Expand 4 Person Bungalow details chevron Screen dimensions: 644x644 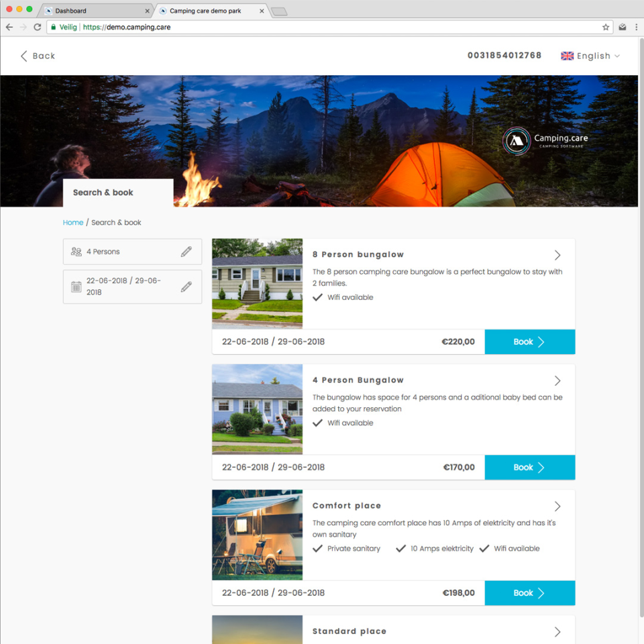[x=557, y=381]
